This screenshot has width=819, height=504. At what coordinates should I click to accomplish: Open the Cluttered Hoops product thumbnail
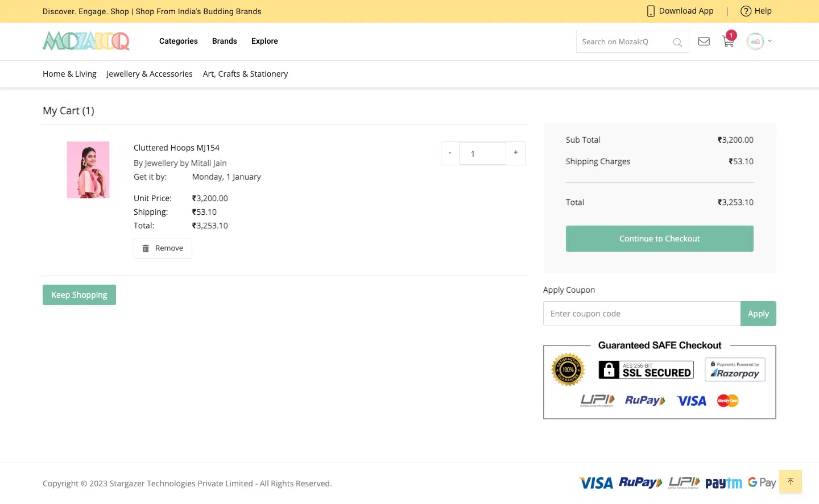(x=88, y=170)
